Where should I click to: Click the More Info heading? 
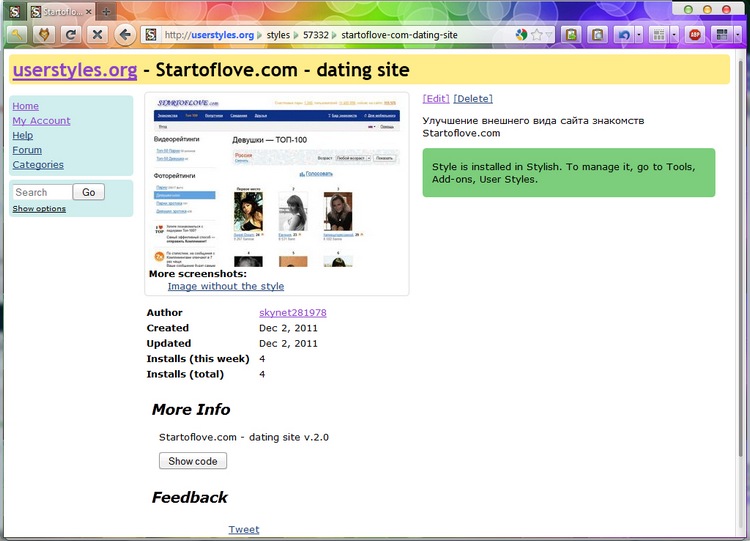191,409
